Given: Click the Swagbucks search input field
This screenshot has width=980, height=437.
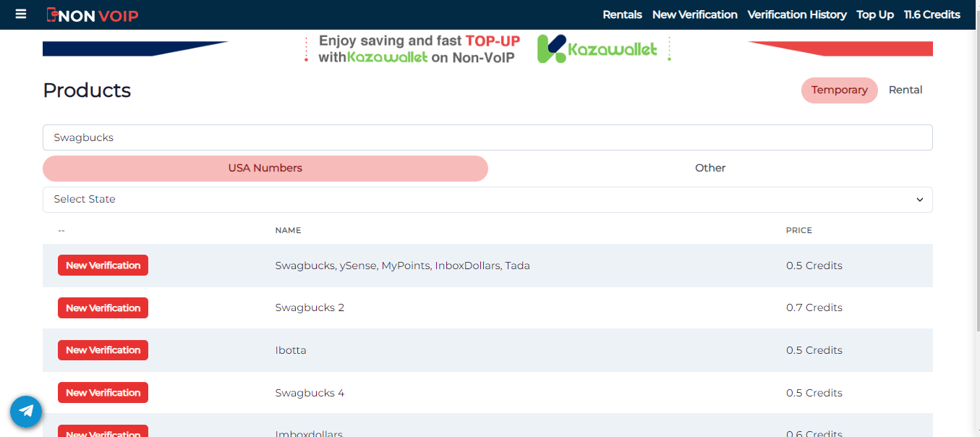Looking at the screenshot, I should tap(487, 137).
